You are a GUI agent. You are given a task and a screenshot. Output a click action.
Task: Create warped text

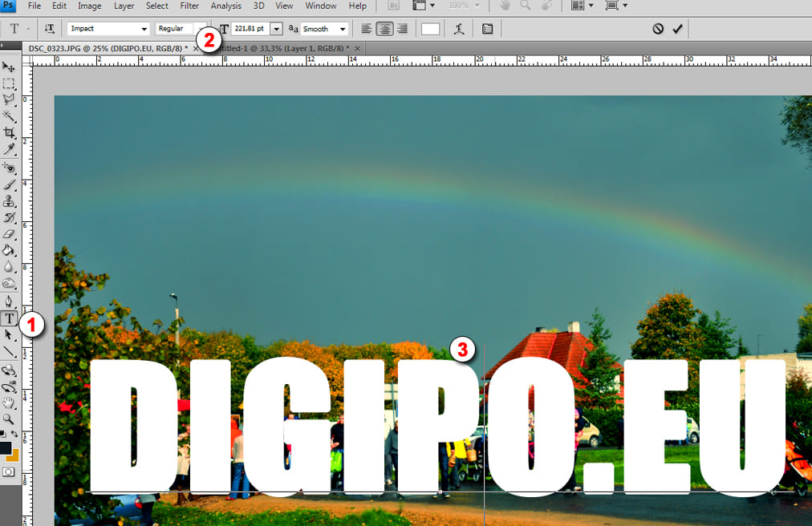pyautogui.click(x=459, y=29)
